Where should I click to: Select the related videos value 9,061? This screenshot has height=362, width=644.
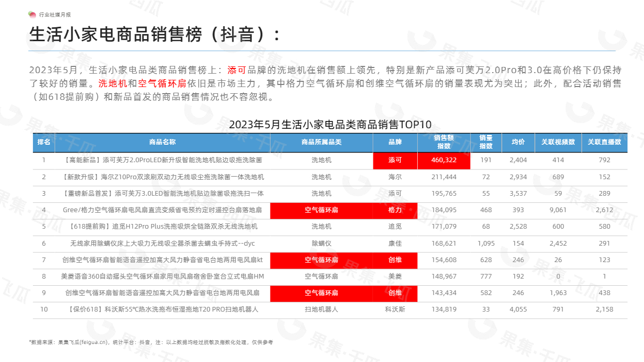tap(558, 210)
